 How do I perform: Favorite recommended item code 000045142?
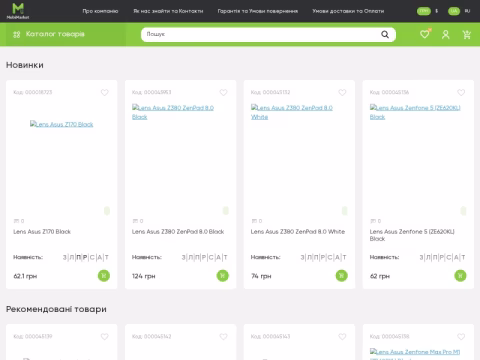click(x=223, y=337)
